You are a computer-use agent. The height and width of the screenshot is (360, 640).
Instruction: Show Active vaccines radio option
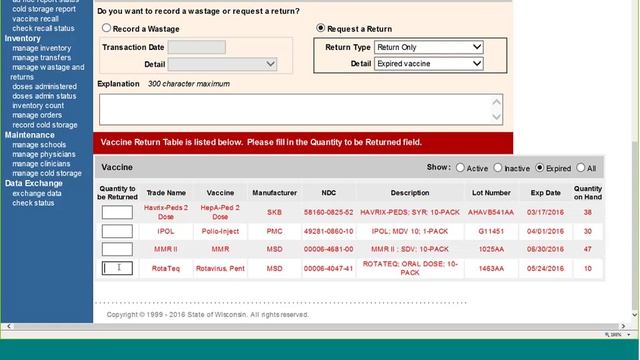click(x=460, y=167)
